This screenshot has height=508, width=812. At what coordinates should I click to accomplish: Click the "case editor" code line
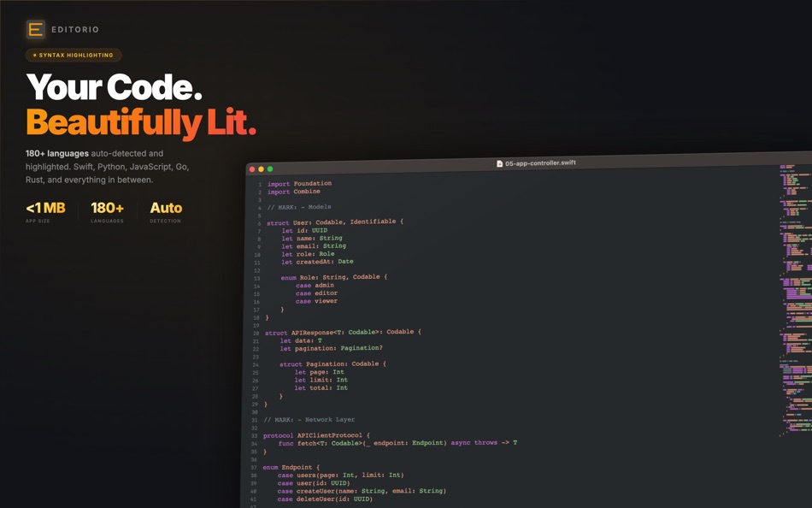[x=316, y=293]
